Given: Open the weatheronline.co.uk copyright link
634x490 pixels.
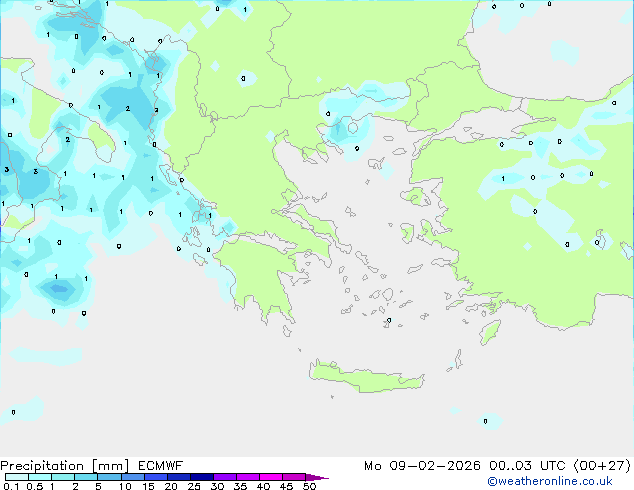Looking at the screenshot, I should [x=550, y=481].
